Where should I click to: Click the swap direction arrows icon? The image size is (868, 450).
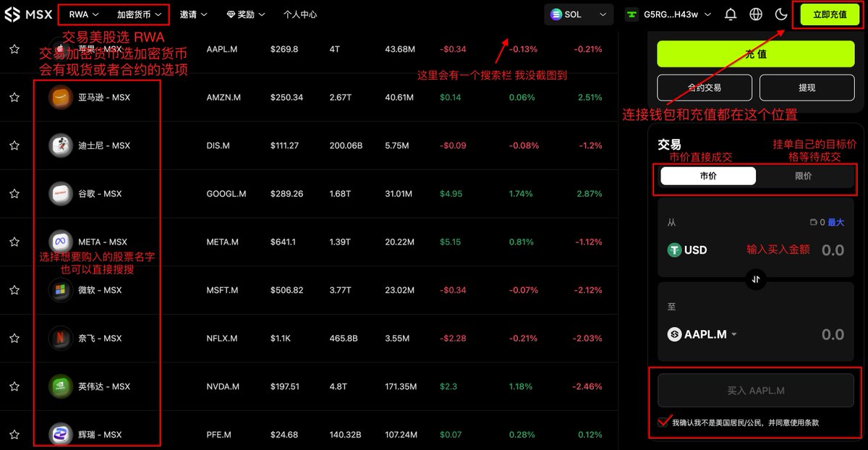click(756, 279)
